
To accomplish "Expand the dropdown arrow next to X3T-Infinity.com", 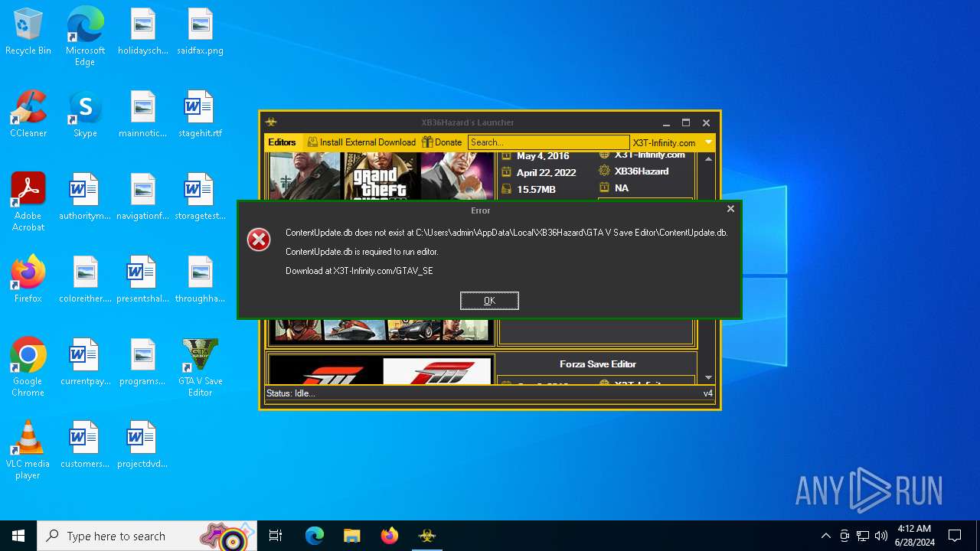I will coord(708,142).
